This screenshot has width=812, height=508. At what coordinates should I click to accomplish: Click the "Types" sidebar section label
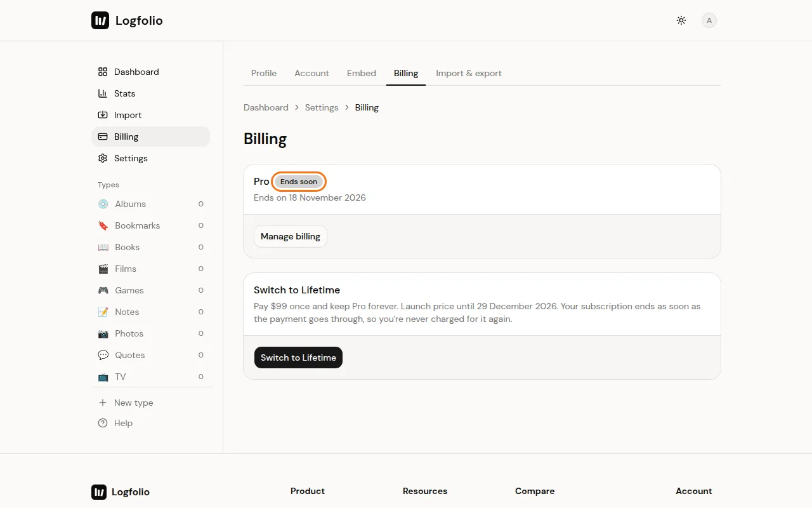(108, 185)
